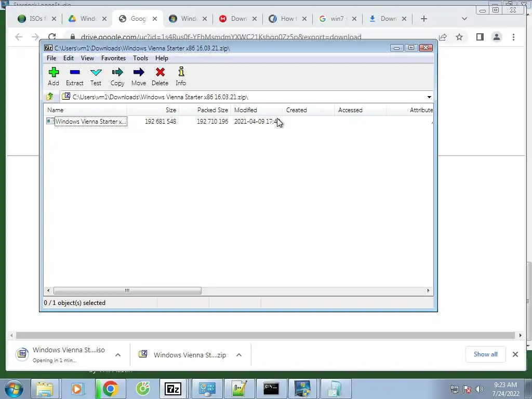Viewport: 532px width, 399px height.
Task: Click the Add toolbar icon in 7-Zip
Action: pyautogui.click(x=54, y=76)
